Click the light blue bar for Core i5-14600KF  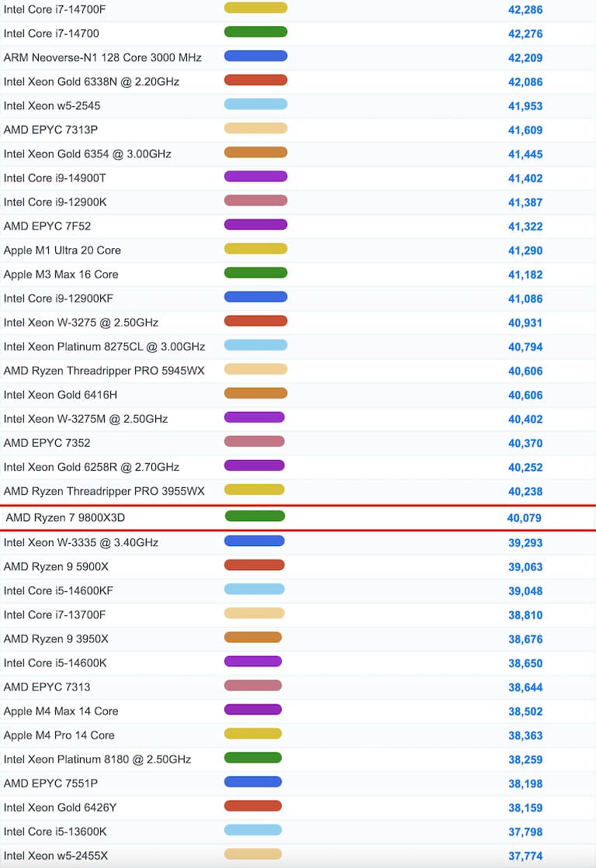click(x=255, y=589)
